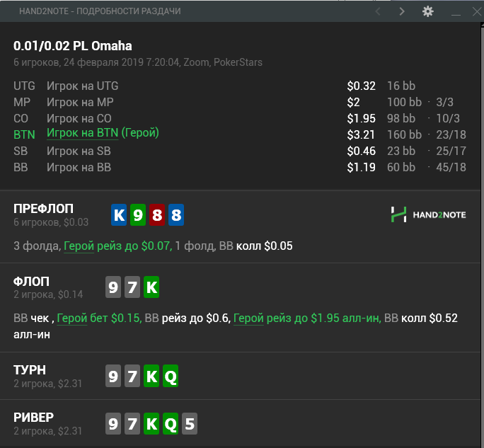Click 'Герой' link in the preflop action
Image resolution: width=484 pixels, height=448 pixels.
point(79,246)
